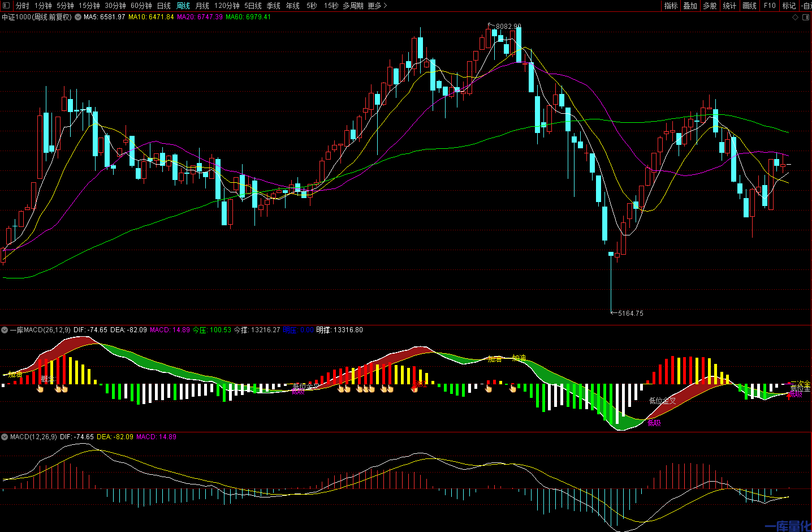This screenshot has height=532, width=812.
Task: Click the 标记 mark button
Action: (789, 6)
